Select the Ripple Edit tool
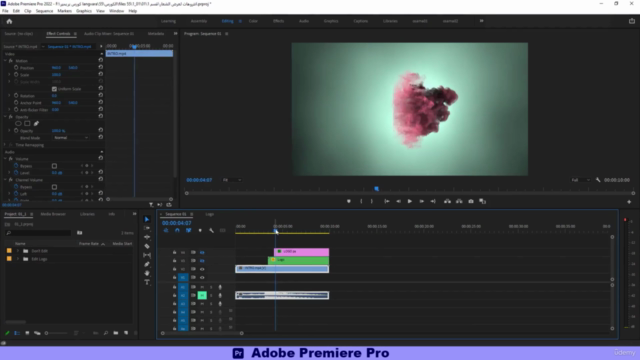 (147, 237)
